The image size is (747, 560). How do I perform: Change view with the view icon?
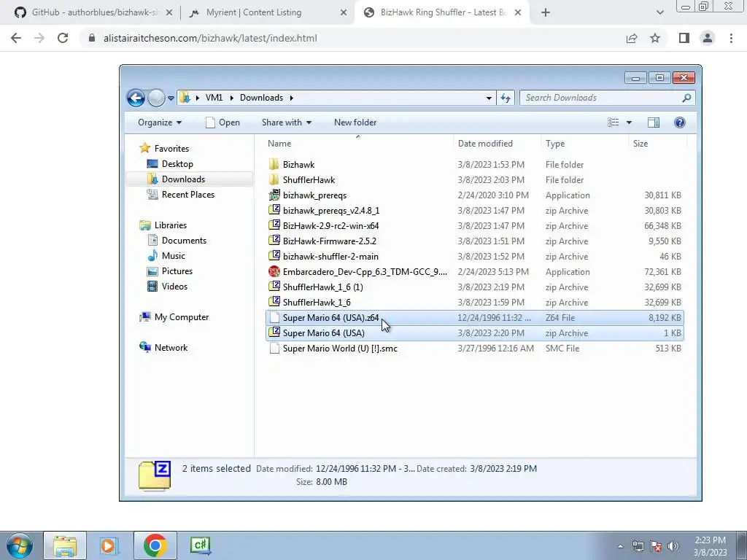613,122
